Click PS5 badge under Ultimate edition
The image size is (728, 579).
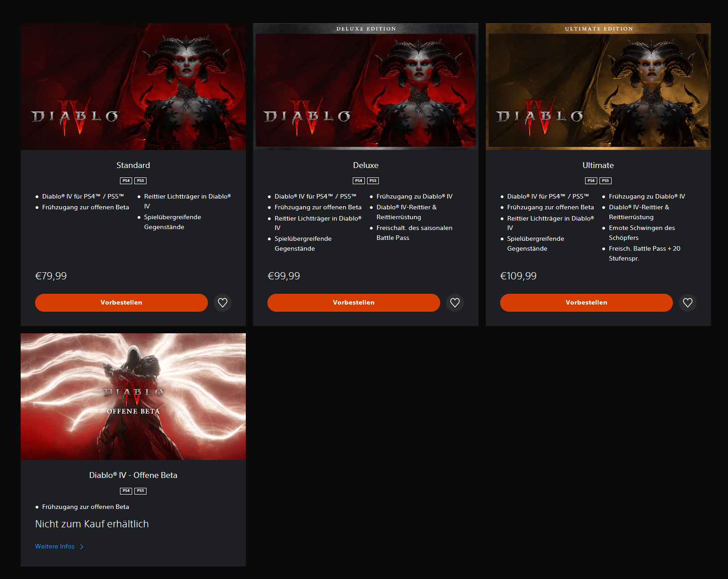click(x=605, y=181)
